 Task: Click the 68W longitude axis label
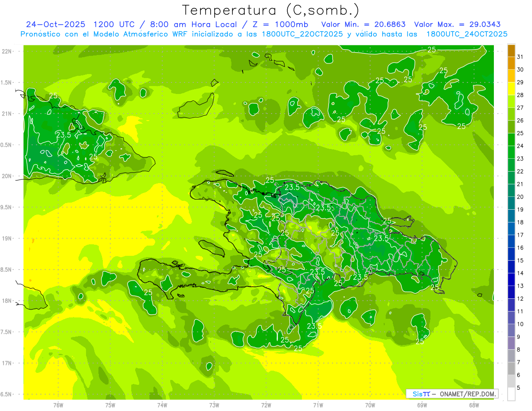pos(473,405)
